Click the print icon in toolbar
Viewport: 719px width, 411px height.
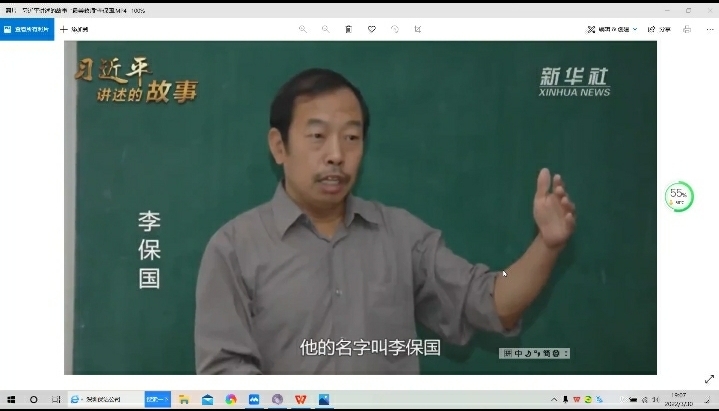(686, 29)
